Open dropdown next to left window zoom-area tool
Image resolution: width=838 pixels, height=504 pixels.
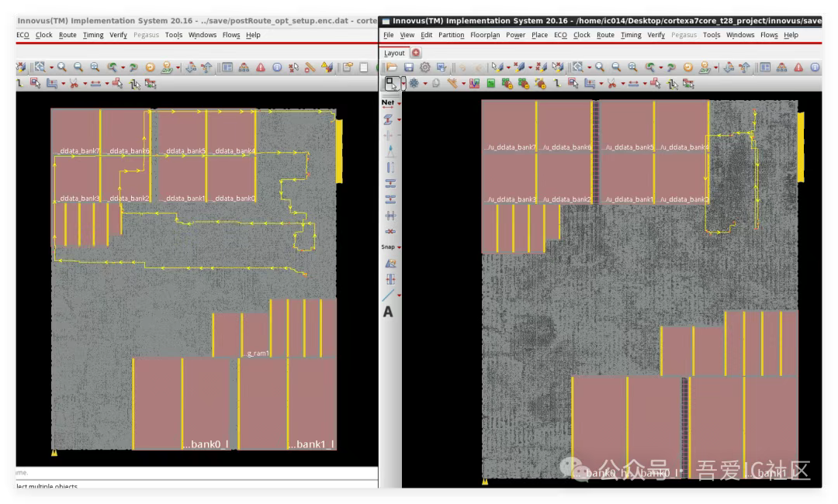point(51,67)
